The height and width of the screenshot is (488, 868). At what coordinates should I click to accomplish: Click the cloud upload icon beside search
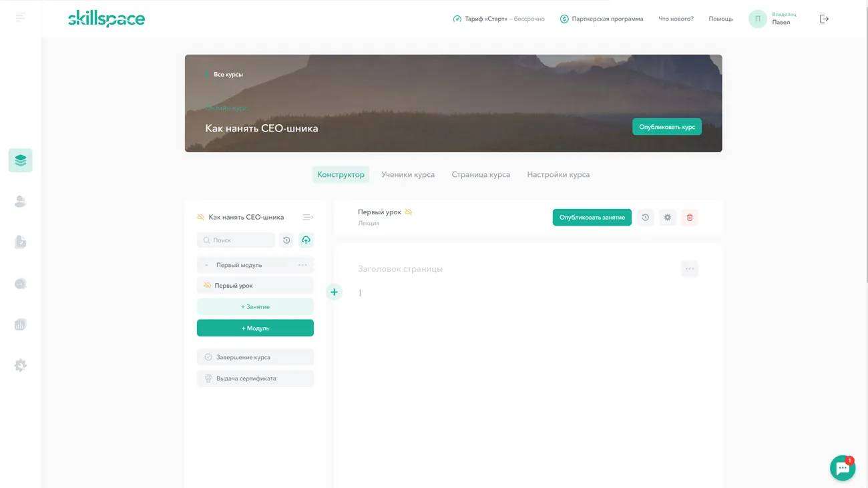click(x=306, y=240)
